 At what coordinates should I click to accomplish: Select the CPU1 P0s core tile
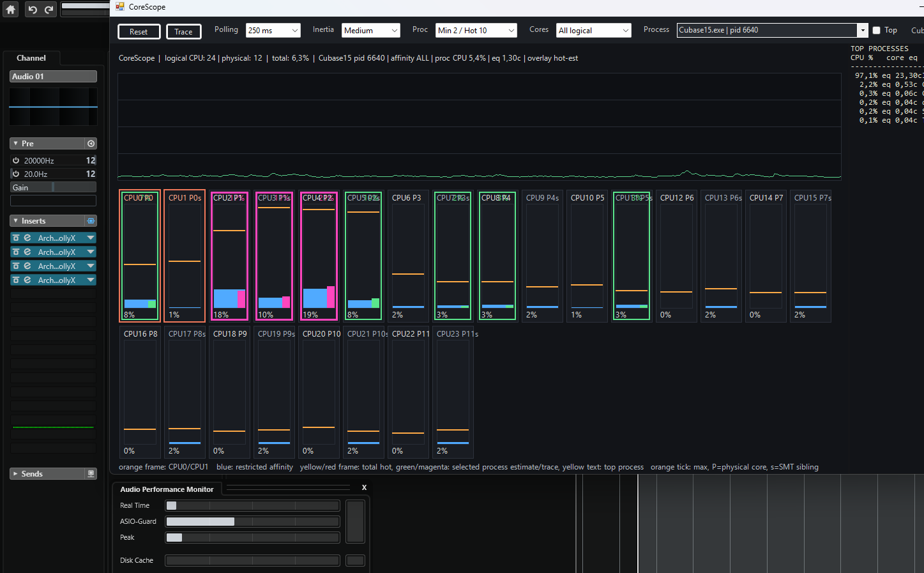pos(185,256)
